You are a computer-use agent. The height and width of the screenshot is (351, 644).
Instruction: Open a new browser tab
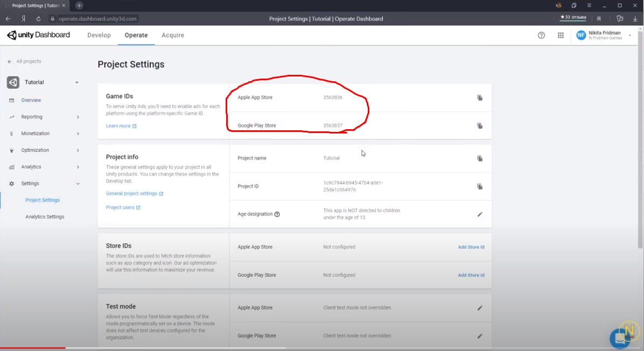[x=79, y=5]
